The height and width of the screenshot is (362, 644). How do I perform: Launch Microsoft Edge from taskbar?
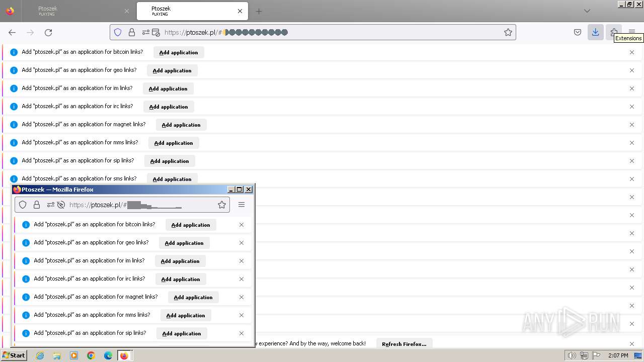[108, 355]
